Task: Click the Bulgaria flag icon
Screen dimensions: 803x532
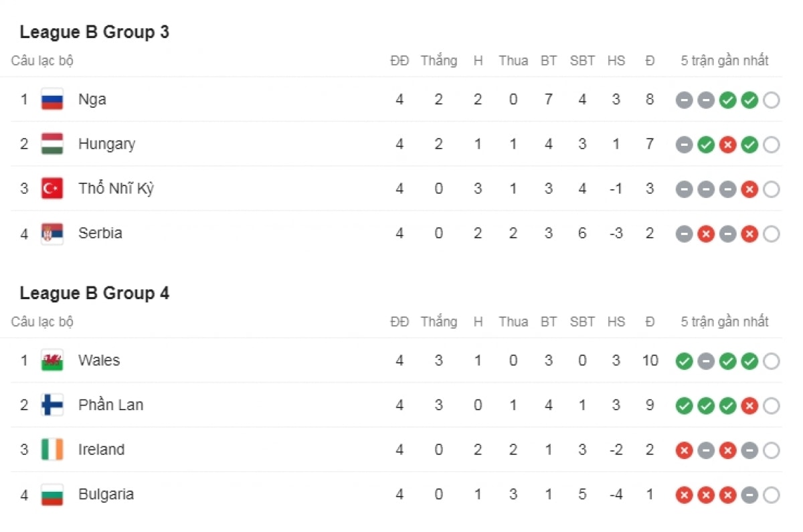Action: 52,495
